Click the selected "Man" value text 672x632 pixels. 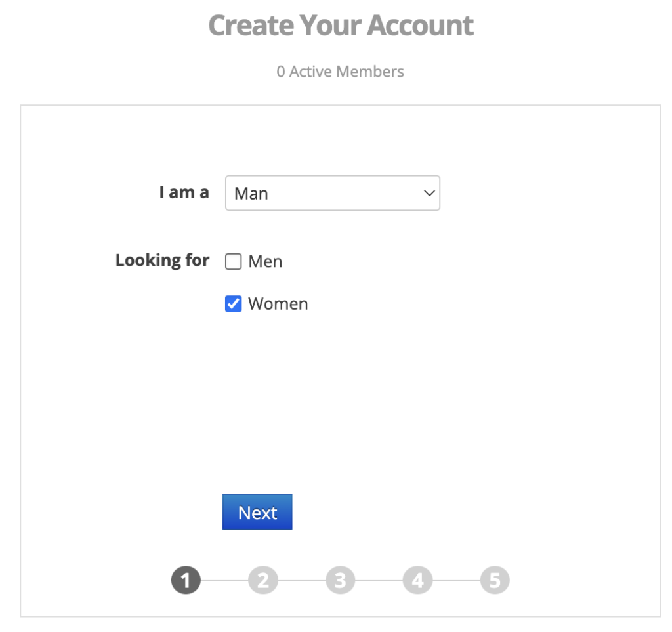(x=251, y=194)
